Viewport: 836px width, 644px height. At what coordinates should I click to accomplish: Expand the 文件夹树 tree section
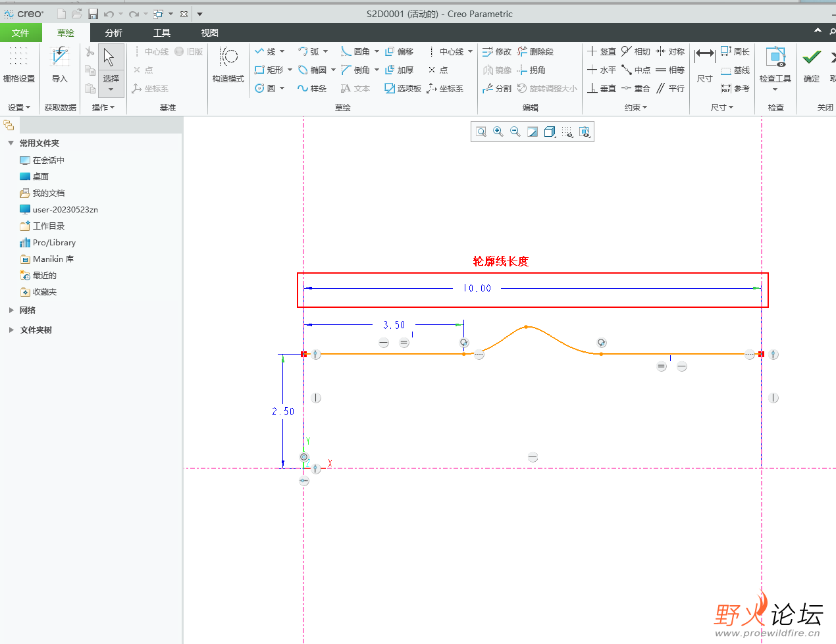point(11,330)
